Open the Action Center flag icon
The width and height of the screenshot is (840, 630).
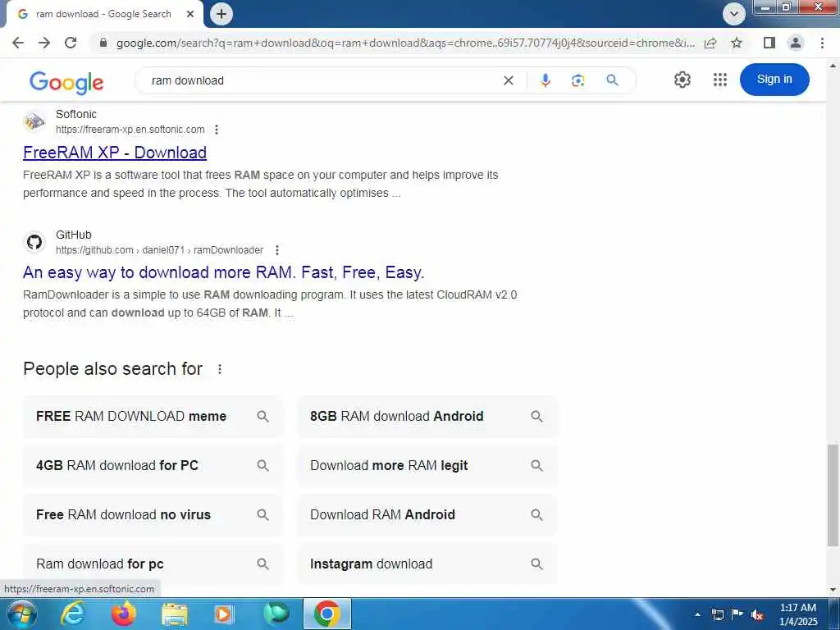tap(737, 614)
